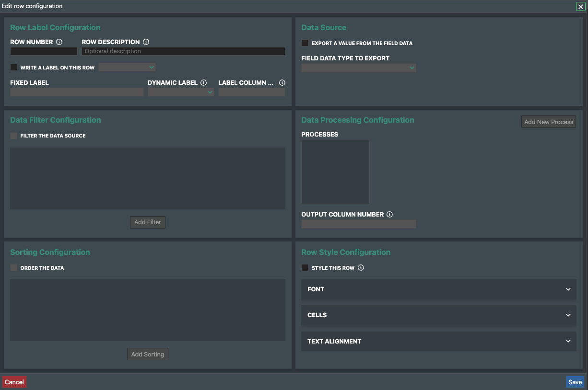Screen dimensions: 588x390
Task: Click the Add New Process button
Action: pos(548,122)
